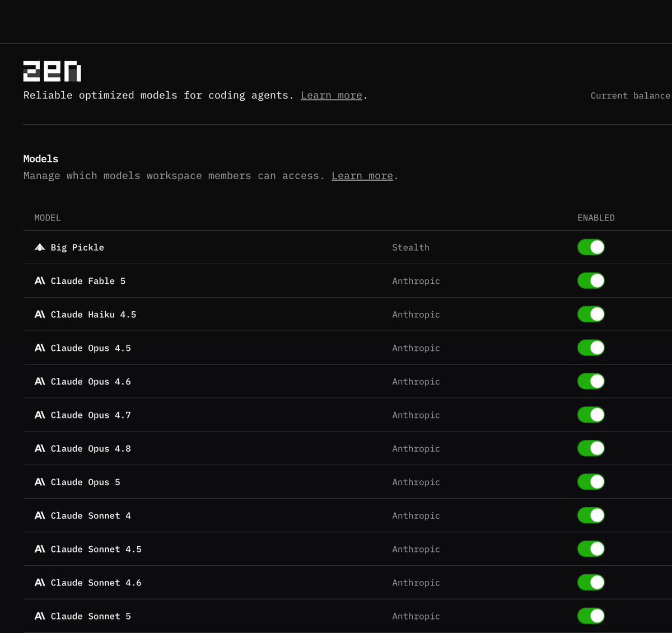Open Learn more link in Models section
Image resolution: width=672 pixels, height=633 pixels.
[362, 176]
